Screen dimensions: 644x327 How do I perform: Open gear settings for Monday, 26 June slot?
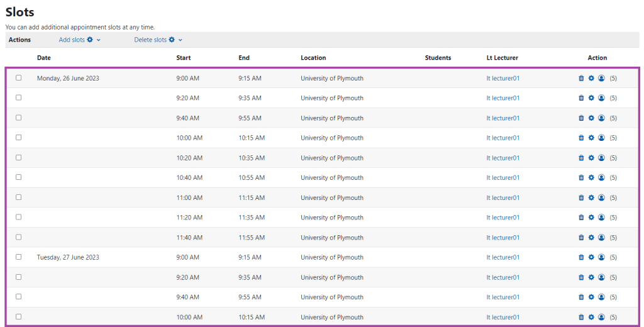(591, 78)
